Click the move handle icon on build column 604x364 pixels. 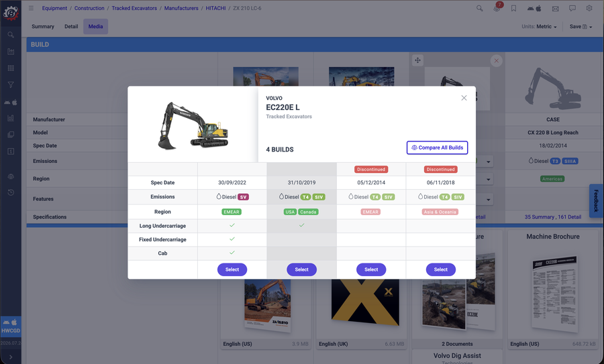pyautogui.click(x=417, y=60)
